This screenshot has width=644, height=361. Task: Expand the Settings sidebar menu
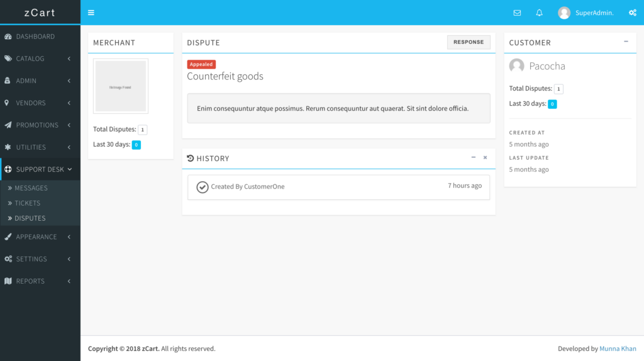click(40, 259)
